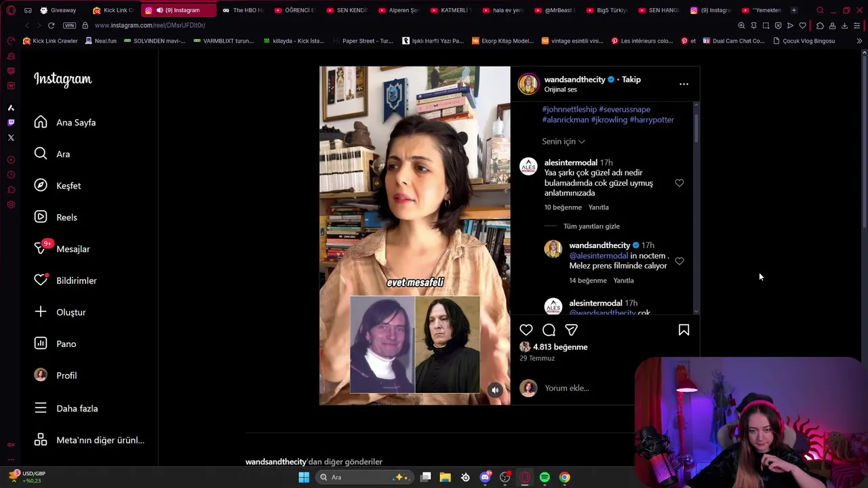Open #harrypotter hashtag
Screen dimensions: 868x488
pyautogui.click(x=652, y=120)
